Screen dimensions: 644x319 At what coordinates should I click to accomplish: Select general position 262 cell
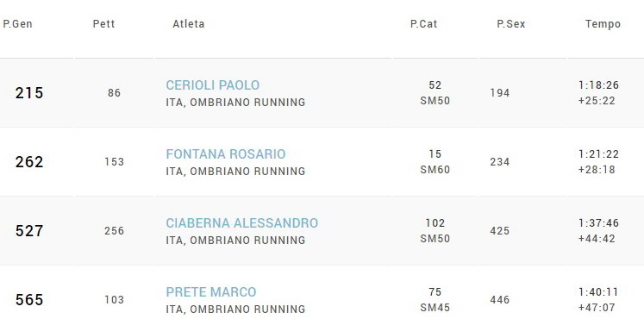29,162
